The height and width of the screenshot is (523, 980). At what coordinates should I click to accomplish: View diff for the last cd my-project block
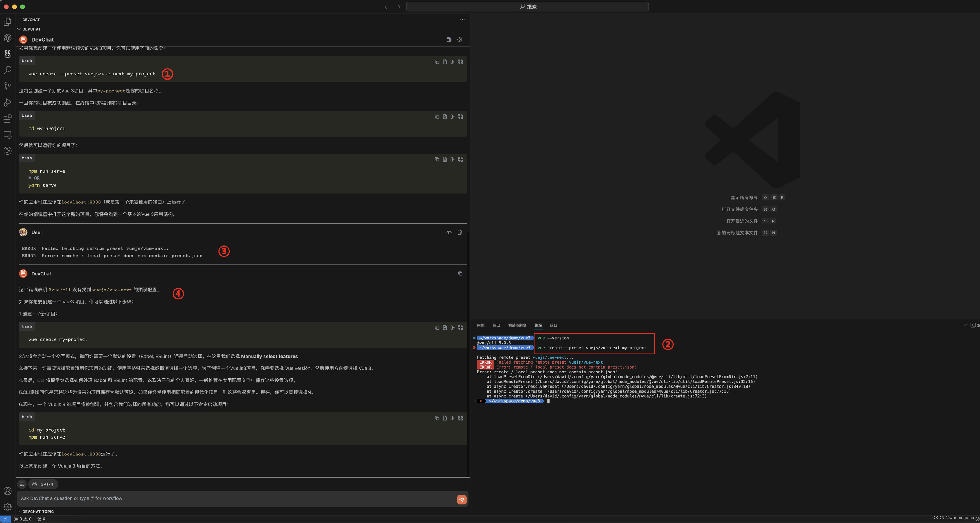pyautogui.click(x=461, y=418)
